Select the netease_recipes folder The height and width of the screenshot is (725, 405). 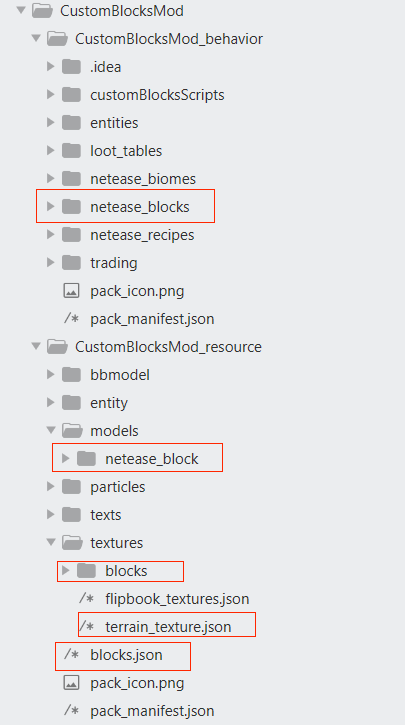tap(142, 235)
